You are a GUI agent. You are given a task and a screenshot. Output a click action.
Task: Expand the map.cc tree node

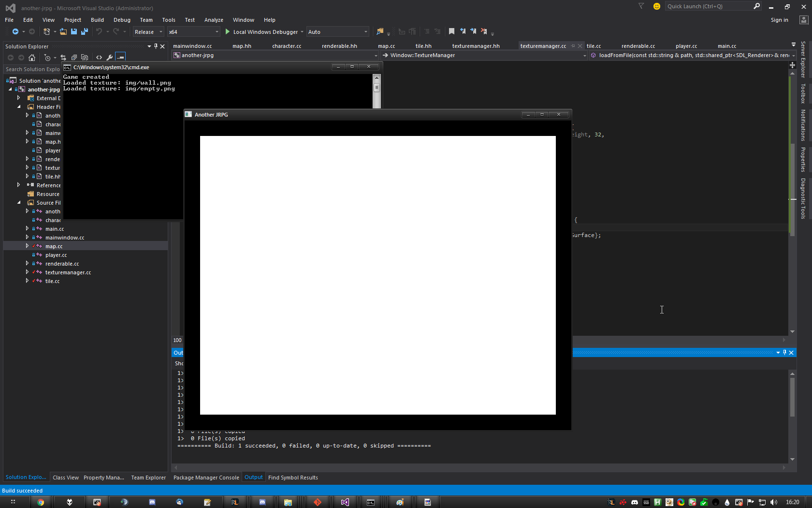pyautogui.click(x=27, y=246)
